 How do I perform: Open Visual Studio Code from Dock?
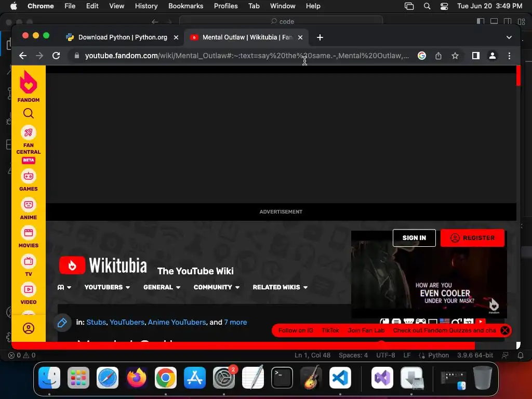pyautogui.click(x=340, y=378)
